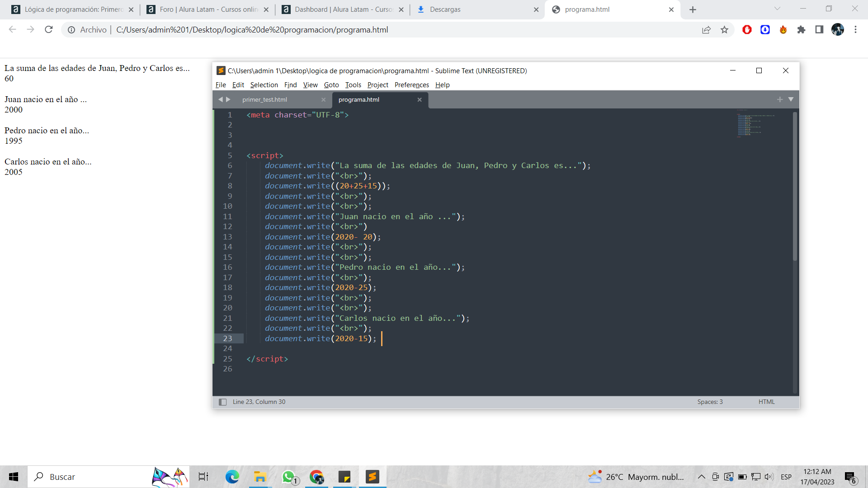Click the Sublime minimap preview
This screenshot has width=868, height=488.
pos(755,123)
